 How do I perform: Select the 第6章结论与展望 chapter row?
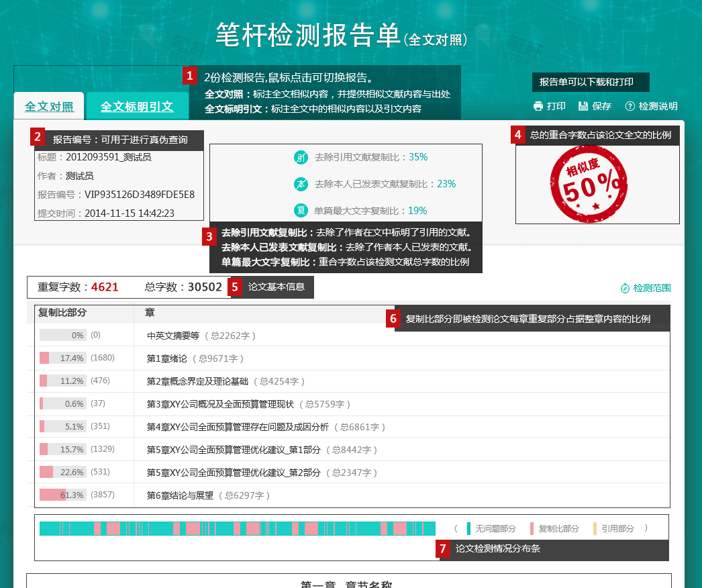point(180,495)
